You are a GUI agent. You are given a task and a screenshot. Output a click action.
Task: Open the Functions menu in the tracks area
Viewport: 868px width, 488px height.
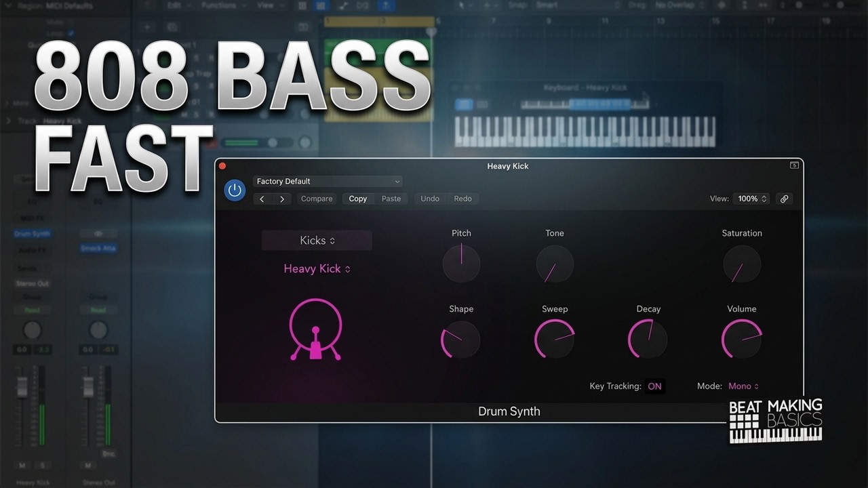pyautogui.click(x=223, y=5)
